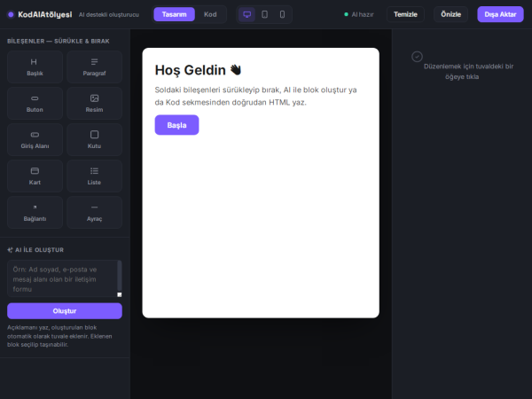
Task: Click the Dışa Aktar export button
Action: coord(500,14)
